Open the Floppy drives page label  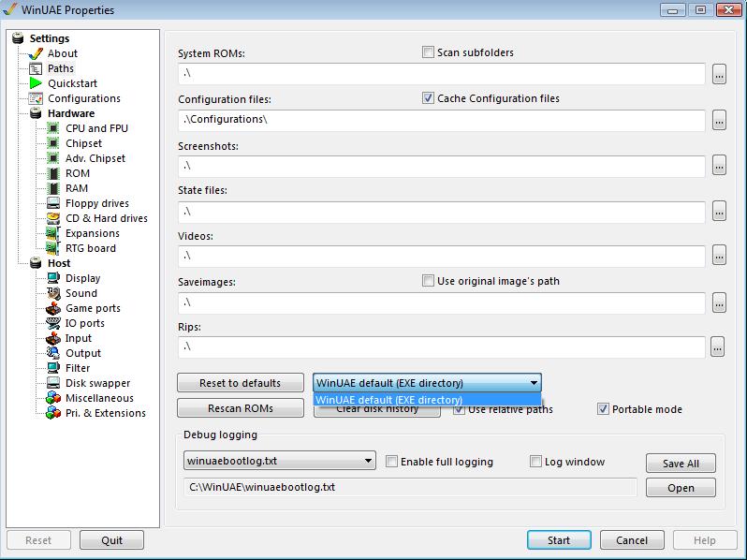point(97,203)
